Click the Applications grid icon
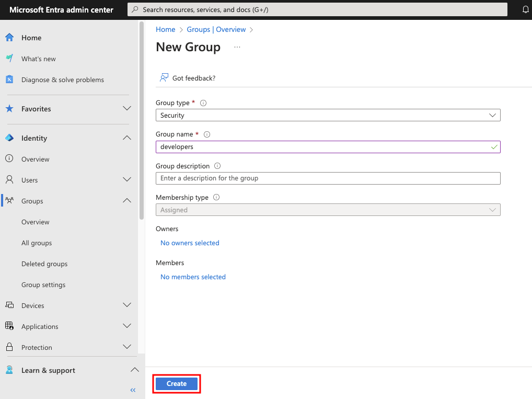This screenshot has width=532, height=399. pos(9,326)
